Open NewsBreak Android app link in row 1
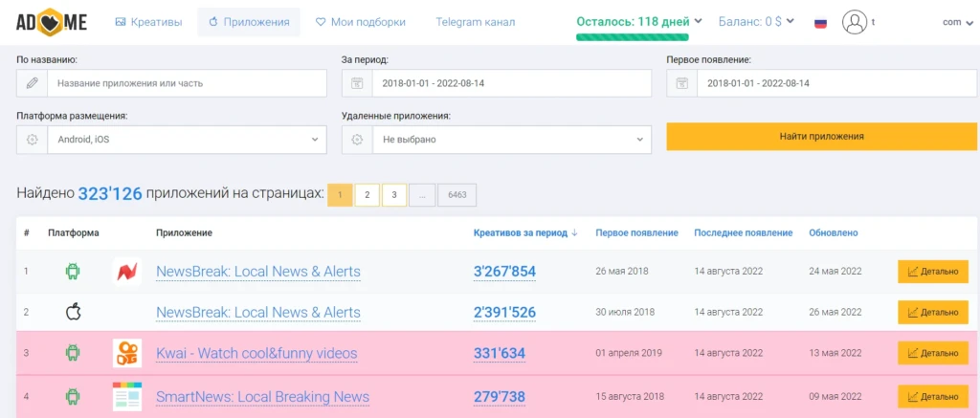Viewport: 980px width, 418px height. tap(258, 272)
